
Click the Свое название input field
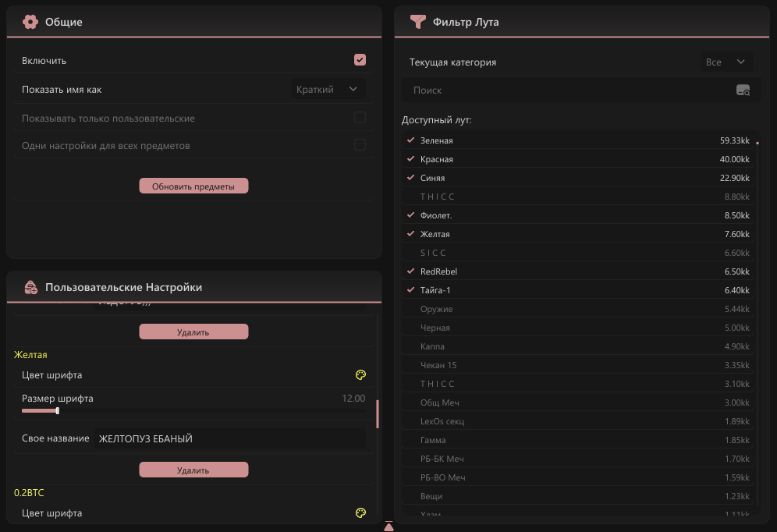[230, 439]
